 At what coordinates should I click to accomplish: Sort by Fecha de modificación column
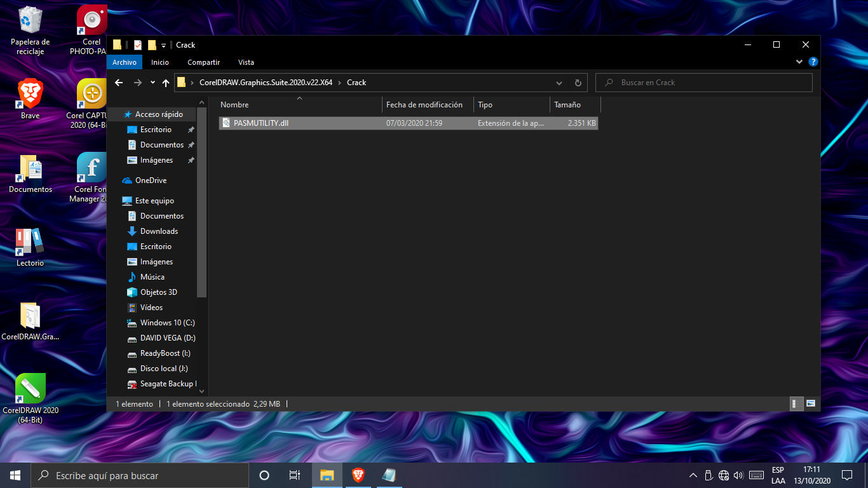(428, 105)
